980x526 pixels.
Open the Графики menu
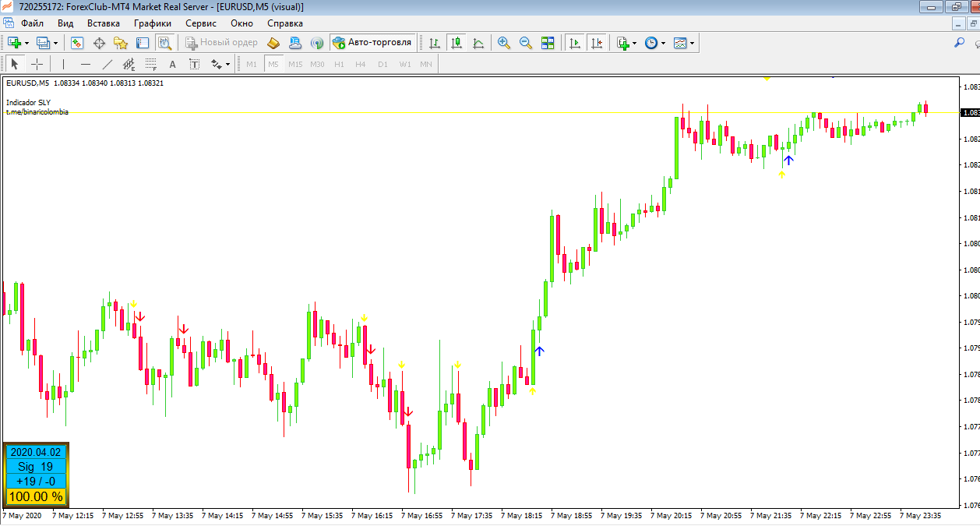153,23
